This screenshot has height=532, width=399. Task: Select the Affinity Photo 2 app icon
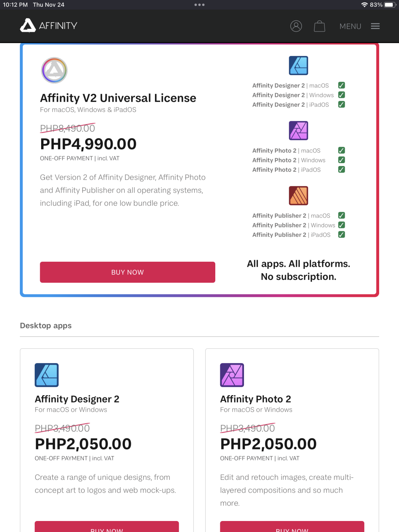(298, 131)
